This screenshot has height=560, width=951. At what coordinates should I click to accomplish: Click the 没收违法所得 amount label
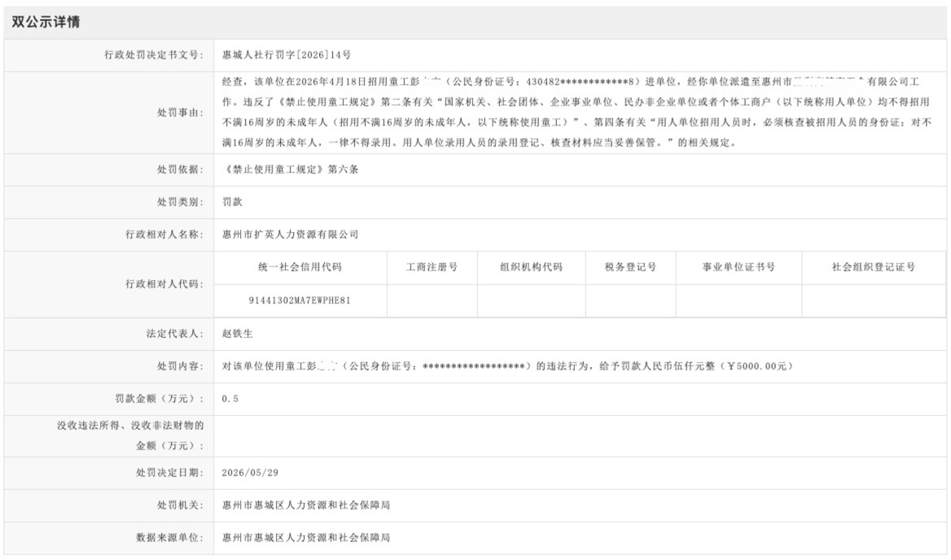pos(130,435)
